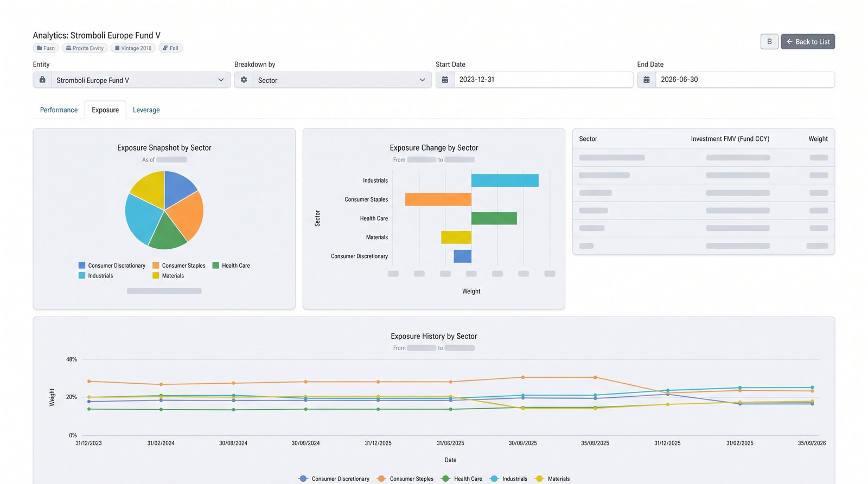The width and height of the screenshot is (868, 484).
Task: Toggle Health Care in pie chart legend
Action: (x=231, y=266)
